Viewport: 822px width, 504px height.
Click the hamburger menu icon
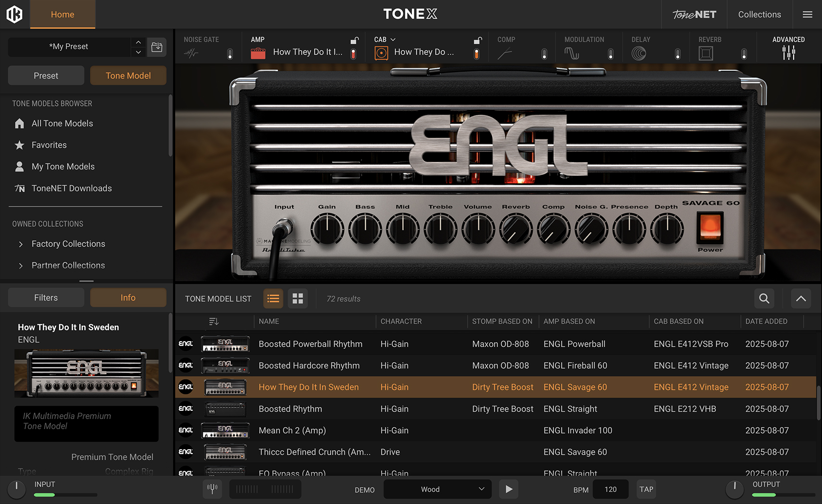tap(808, 14)
